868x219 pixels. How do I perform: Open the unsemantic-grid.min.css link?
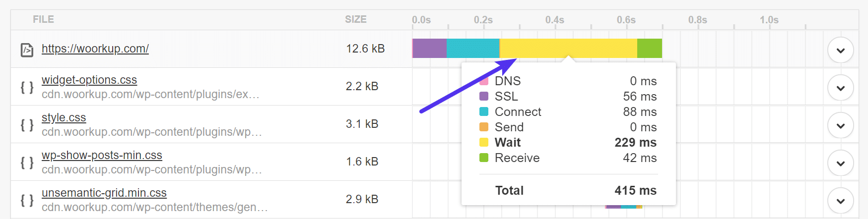coord(104,193)
